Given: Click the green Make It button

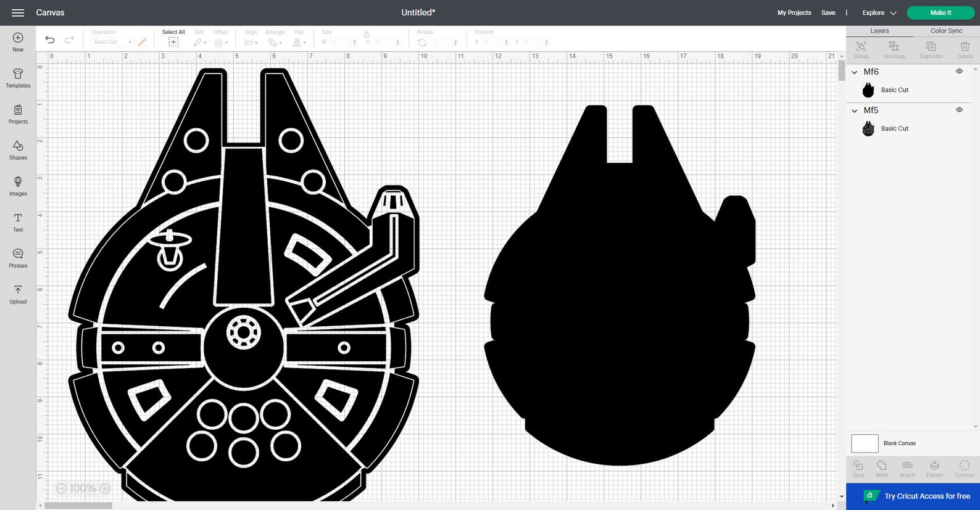Looking at the screenshot, I should pos(941,12).
